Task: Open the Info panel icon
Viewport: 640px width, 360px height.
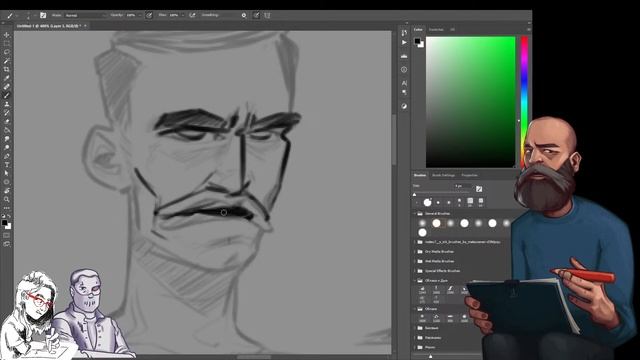Action: tap(404, 70)
